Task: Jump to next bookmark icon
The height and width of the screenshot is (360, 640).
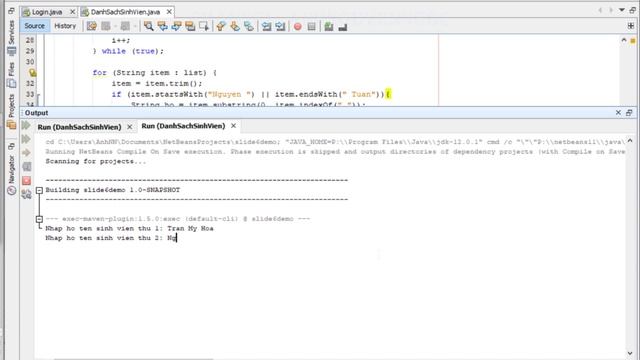Action: (x=235, y=27)
